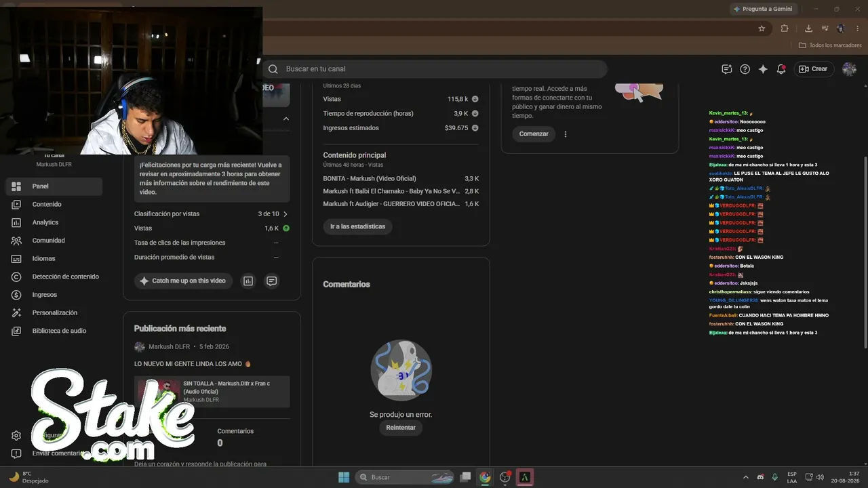Open Task View on the taskbar
Image resolution: width=868 pixels, height=488 pixels.
(465, 477)
